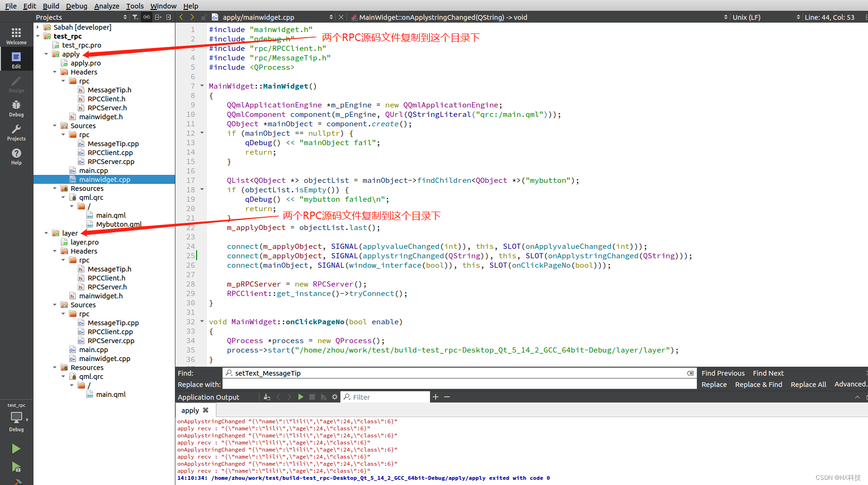Run the project with green play button

pyautogui.click(x=16, y=449)
